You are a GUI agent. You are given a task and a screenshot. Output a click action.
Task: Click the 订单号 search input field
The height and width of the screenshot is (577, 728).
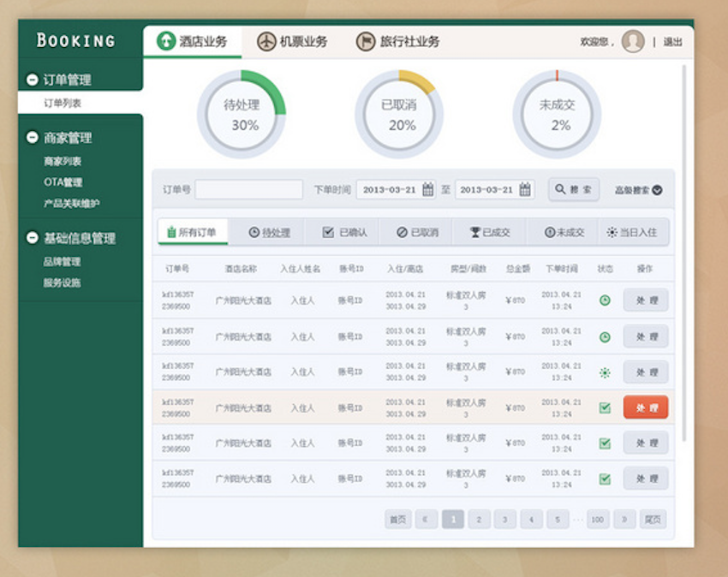click(248, 189)
